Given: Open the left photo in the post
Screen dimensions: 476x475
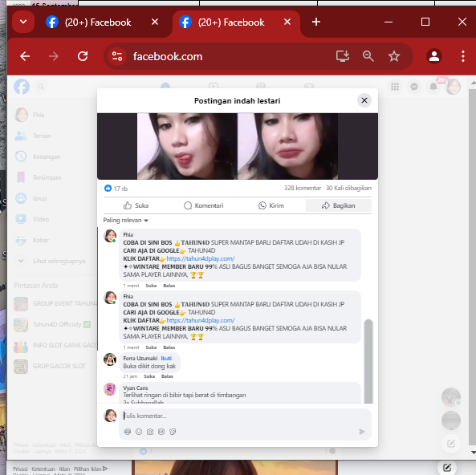Looking at the screenshot, I should [187, 146].
